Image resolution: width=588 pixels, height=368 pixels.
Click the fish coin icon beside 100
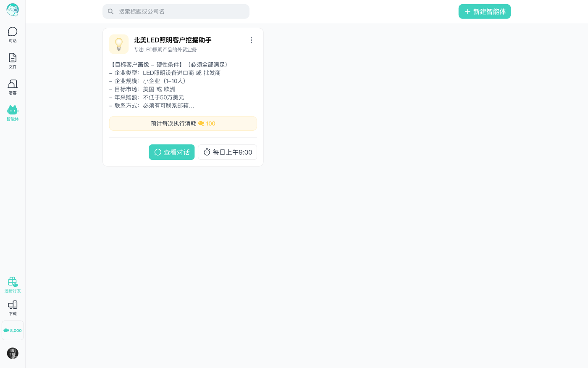click(201, 124)
